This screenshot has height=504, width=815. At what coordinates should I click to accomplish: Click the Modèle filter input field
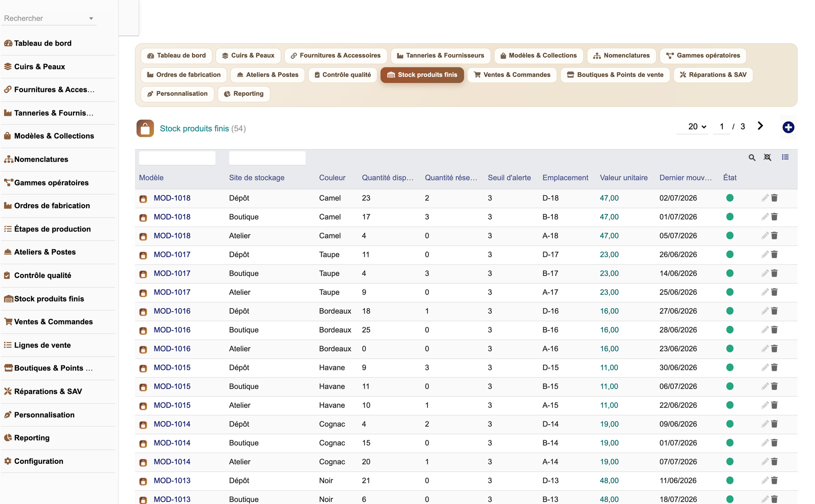177,158
